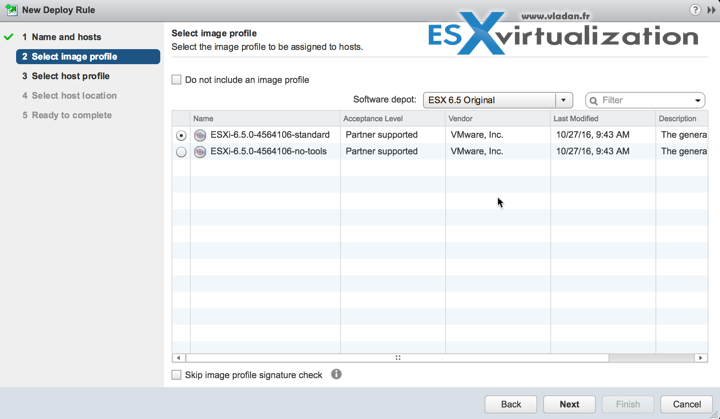Enable Do not include an image profile
This screenshot has width=720, height=419.
pyautogui.click(x=176, y=79)
